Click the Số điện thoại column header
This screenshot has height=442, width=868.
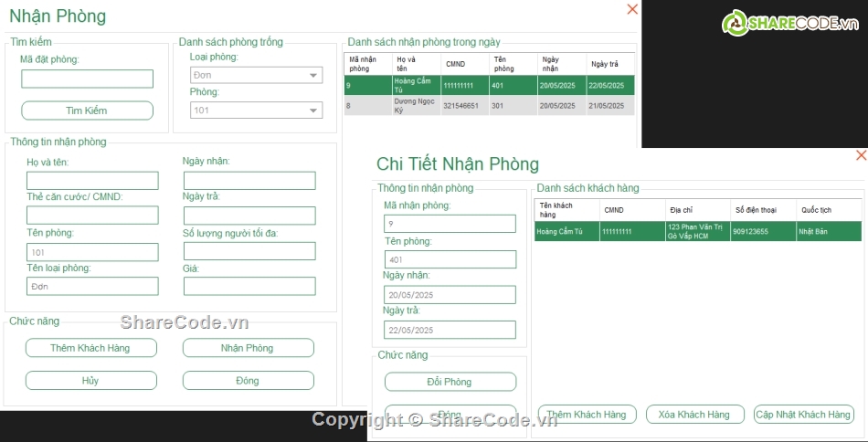pos(763,210)
